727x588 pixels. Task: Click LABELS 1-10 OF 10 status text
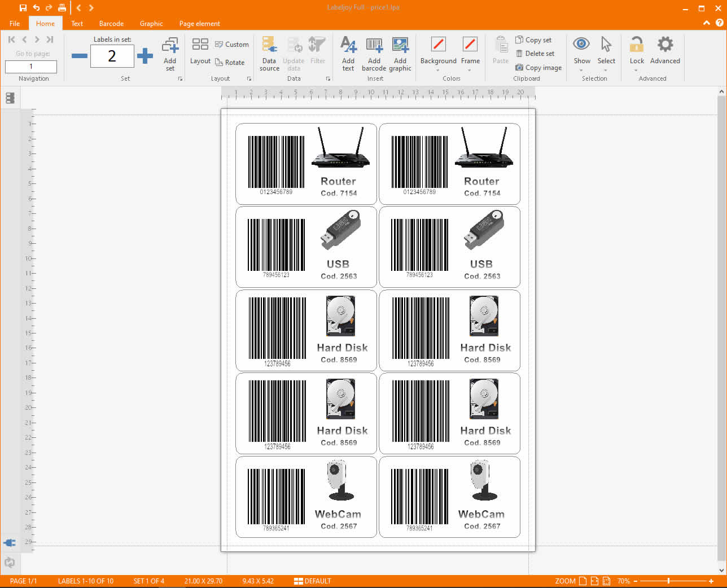pyautogui.click(x=86, y=581)
